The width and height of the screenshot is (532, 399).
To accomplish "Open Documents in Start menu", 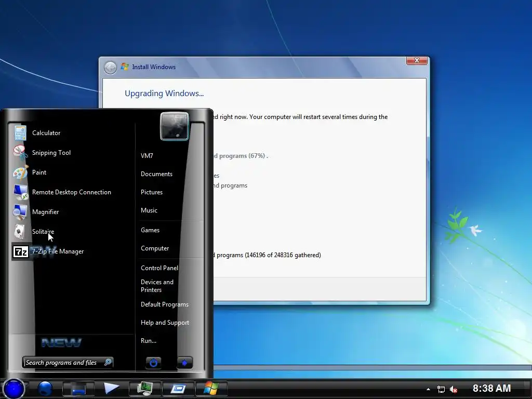I will [x=156, y=174].
